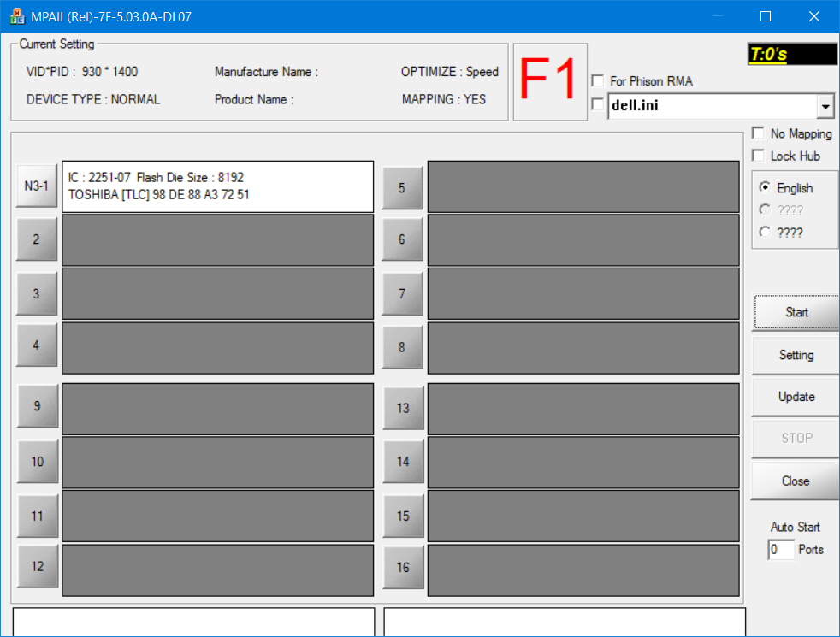
Task: Toggle the Lock Hub checkbox
Action: point(758,156)
